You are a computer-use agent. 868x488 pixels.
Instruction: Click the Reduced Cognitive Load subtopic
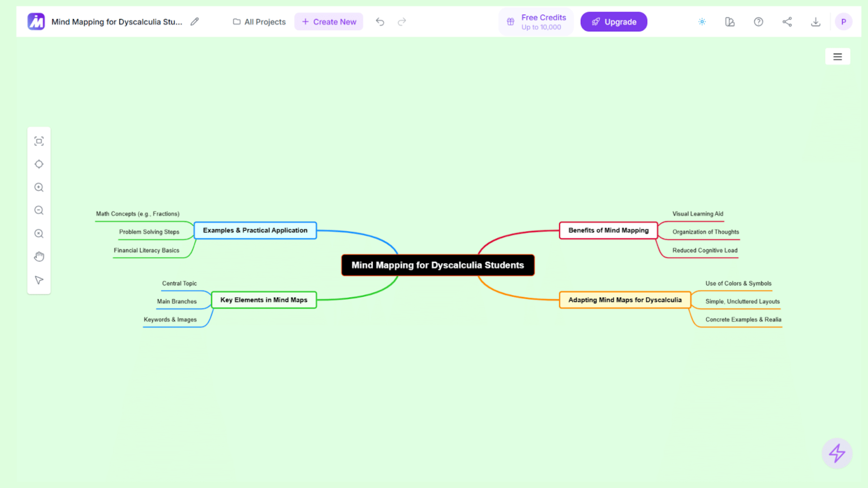point(705,250)
